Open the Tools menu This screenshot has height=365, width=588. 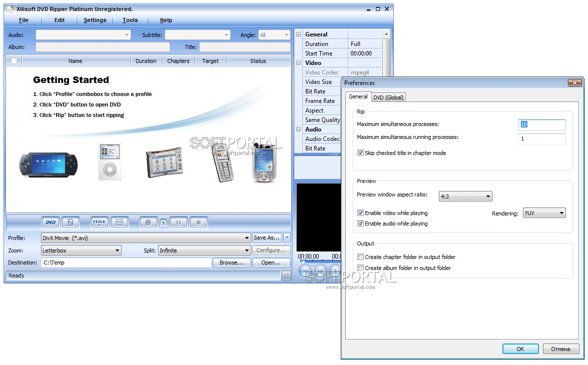[130, 20]
